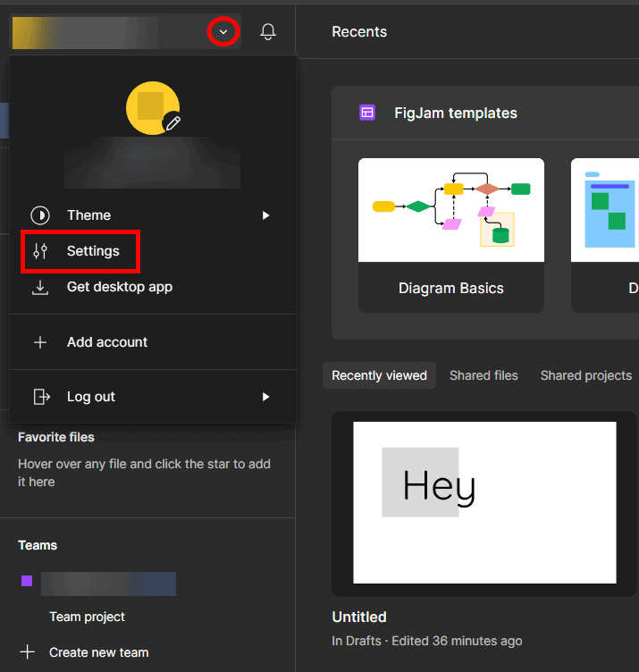Click the pencil edit avatar icon
Viewport: 639px width, 672px height.
coord(173,123)
